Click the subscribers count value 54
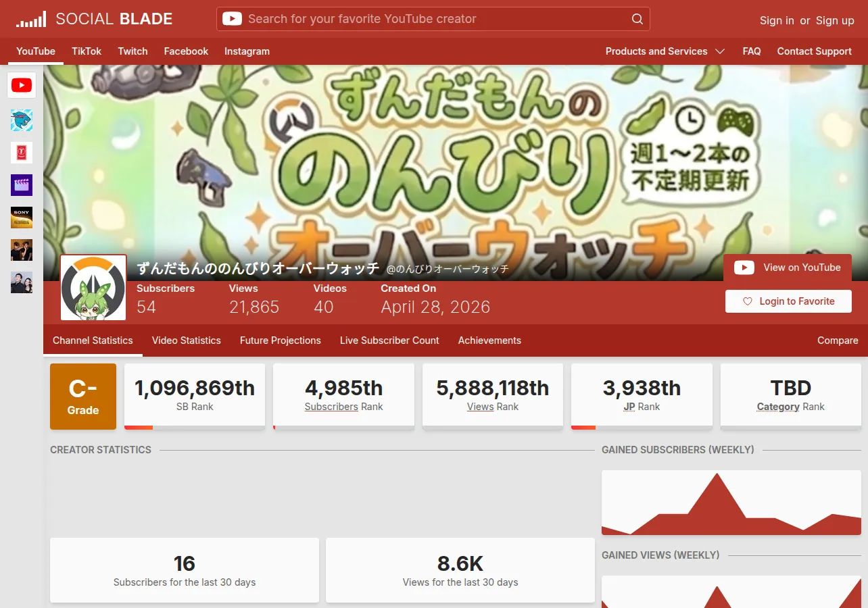The width and height of the screenshot is (868, 608). pyautogui.click(x=146, y=307)
